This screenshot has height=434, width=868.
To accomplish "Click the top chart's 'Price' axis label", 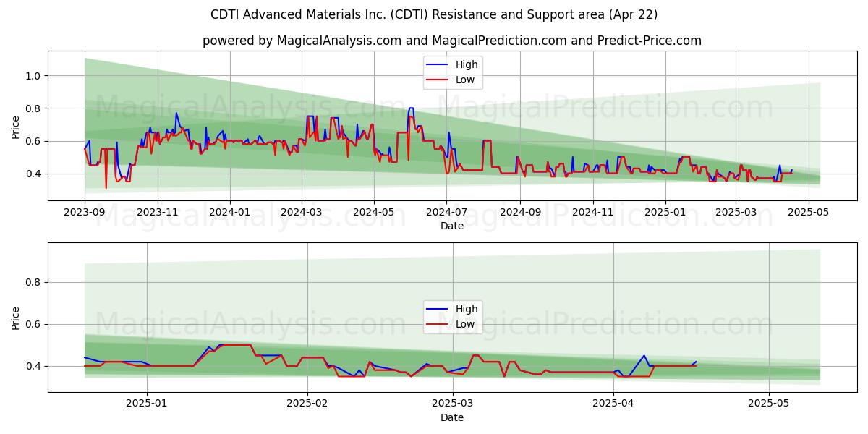I will [16, 125].
